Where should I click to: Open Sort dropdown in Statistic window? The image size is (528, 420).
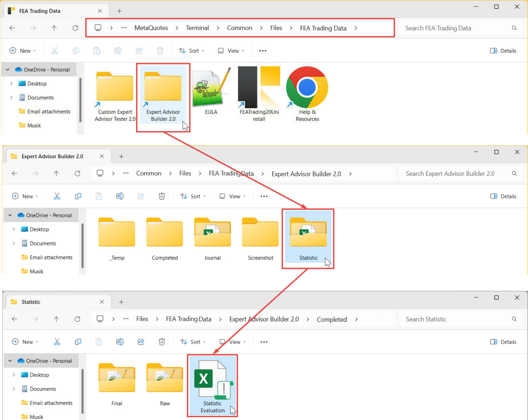tap(193, 342)
